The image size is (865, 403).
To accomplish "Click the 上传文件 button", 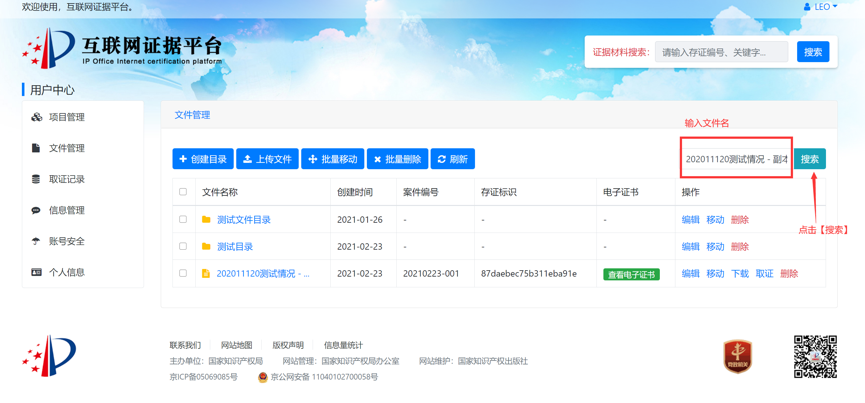I will pos(267,159).
